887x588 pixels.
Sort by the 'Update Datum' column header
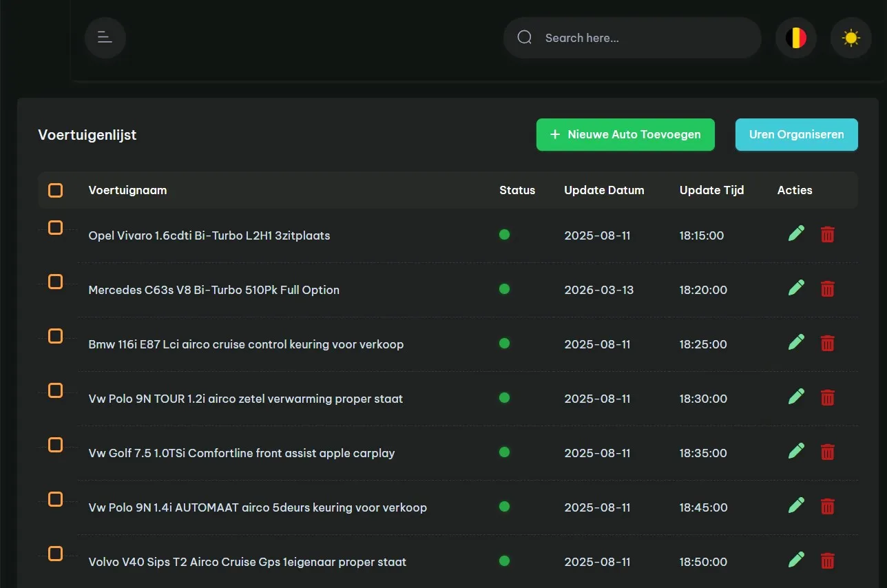tap(604, 191)
